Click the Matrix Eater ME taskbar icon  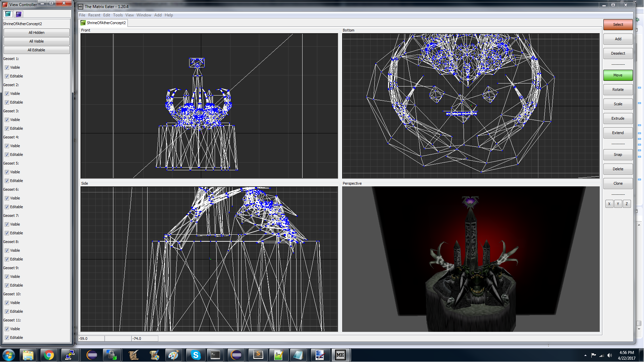340,355
